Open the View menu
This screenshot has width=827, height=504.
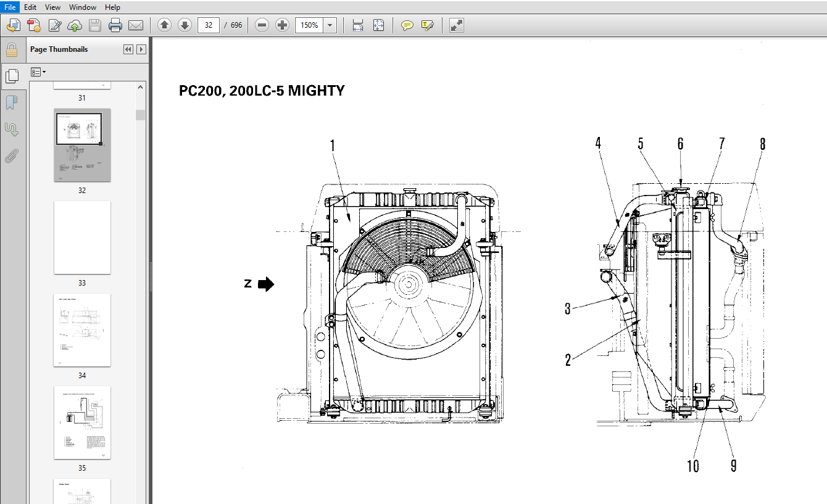point(53,7)
